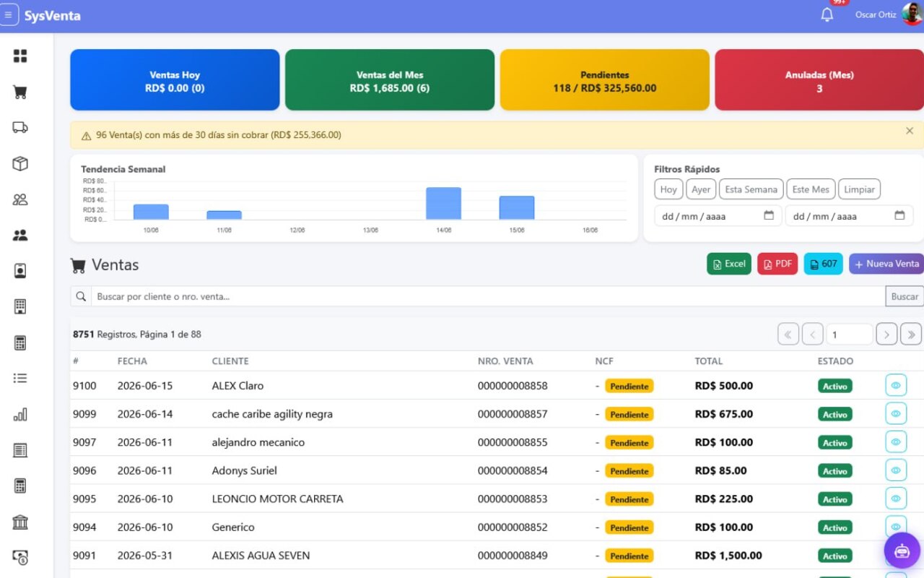Viewport: 924px width, 578px height.
Task: Jump to the last page of results
Action: pyautogui.click(x=911, y=334)
